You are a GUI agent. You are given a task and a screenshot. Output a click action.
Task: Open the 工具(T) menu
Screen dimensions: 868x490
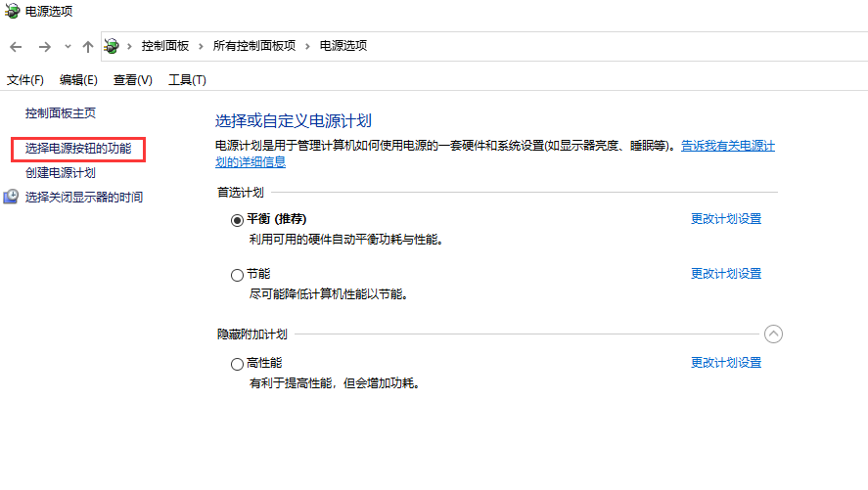[187, 80]
